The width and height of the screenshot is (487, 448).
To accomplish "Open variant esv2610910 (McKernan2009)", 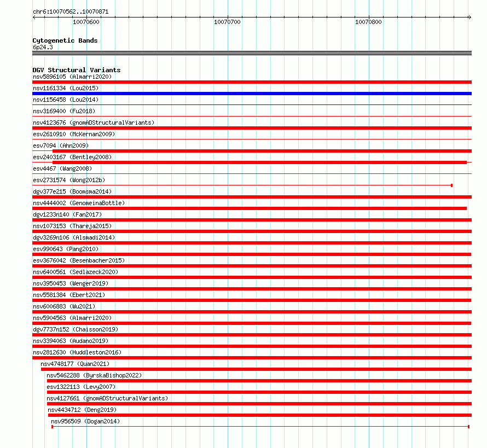I will pyautogui.click(x=74, y=134).
